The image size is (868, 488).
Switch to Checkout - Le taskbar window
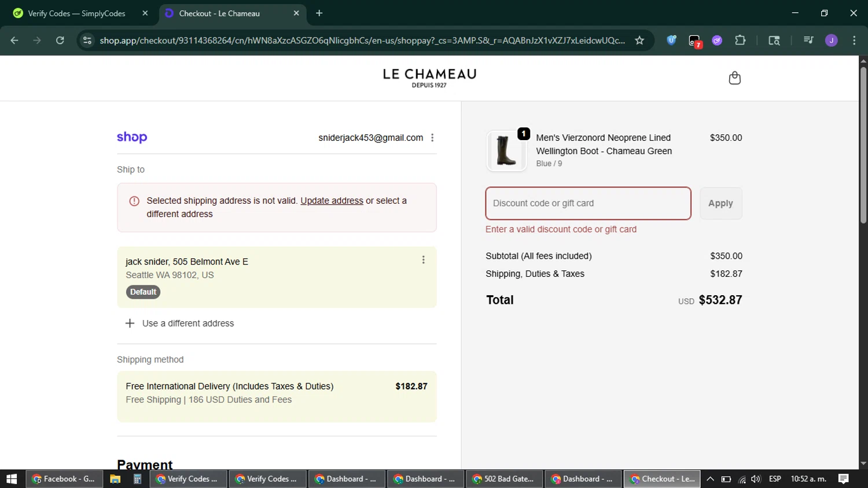pyautogui.click(x=662, y=479)
